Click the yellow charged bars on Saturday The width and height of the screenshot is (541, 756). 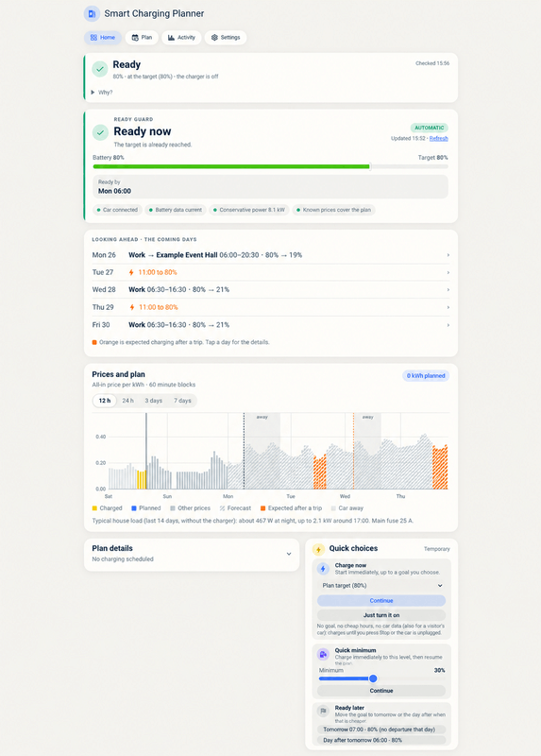coord(142,480)
